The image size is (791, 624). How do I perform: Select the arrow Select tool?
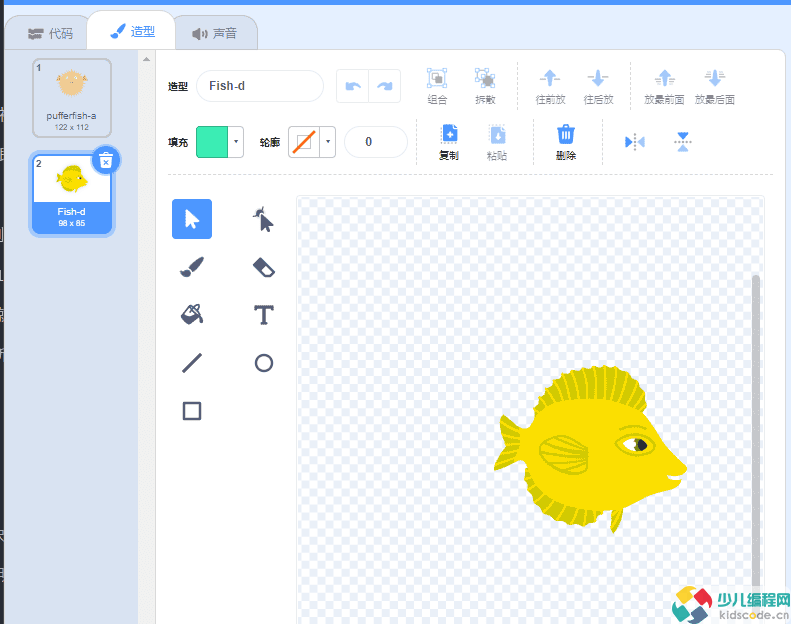(x=192, y=219)
